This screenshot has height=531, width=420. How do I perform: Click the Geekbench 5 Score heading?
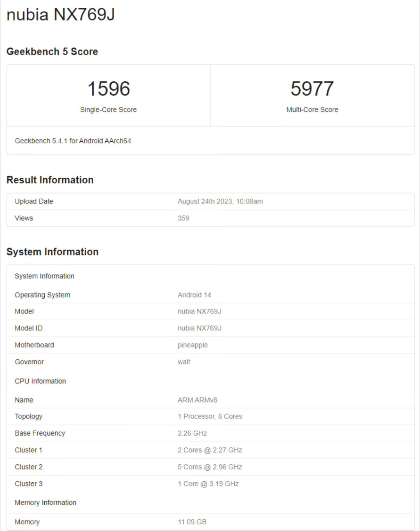[x=52, y=51]
